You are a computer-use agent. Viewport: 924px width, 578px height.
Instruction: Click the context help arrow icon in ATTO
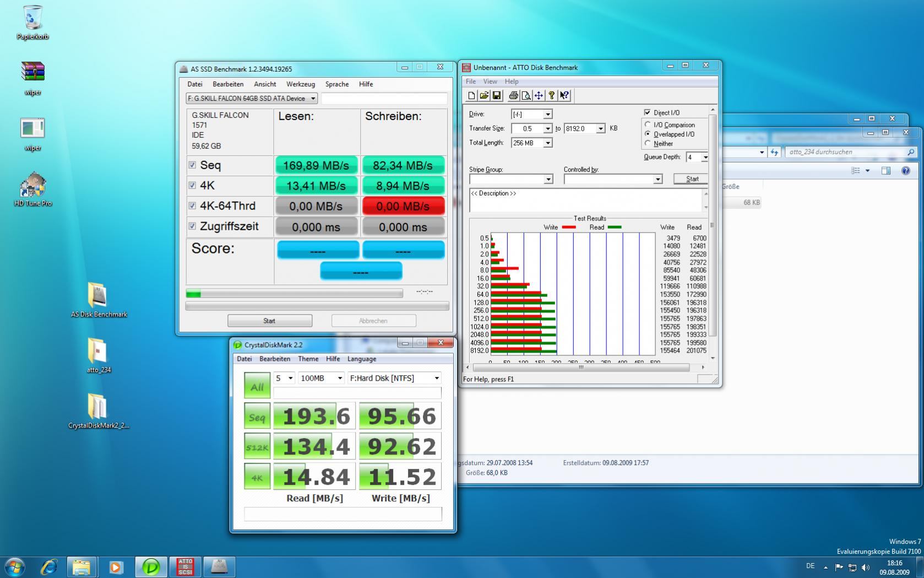564,95
